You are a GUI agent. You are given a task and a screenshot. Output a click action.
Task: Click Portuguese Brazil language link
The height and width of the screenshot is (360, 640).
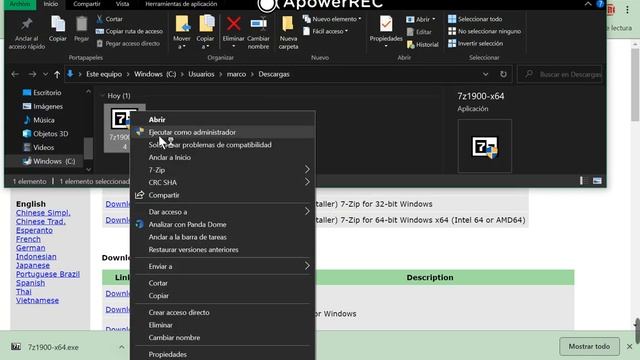[48, 274]
